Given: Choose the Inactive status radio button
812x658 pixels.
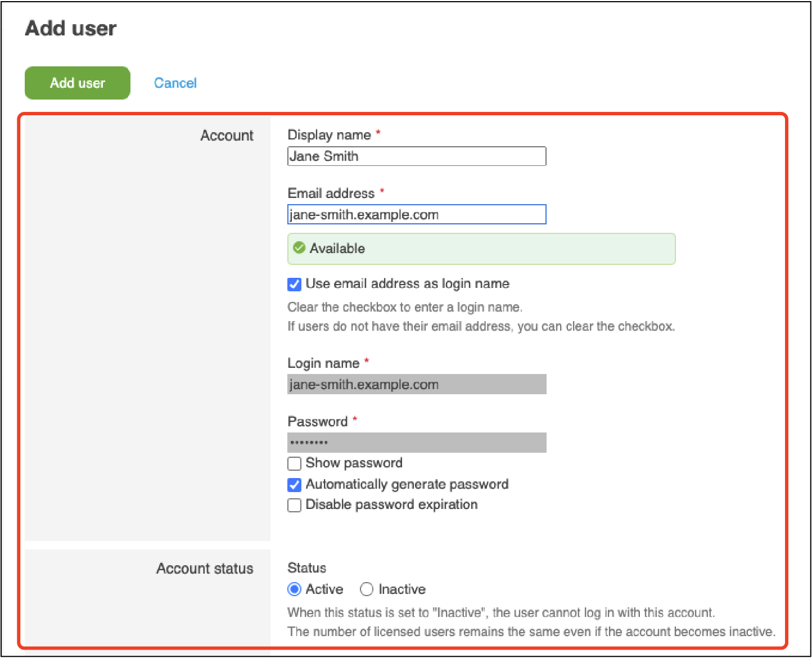Looking at the screenshot, I should 367,589.
